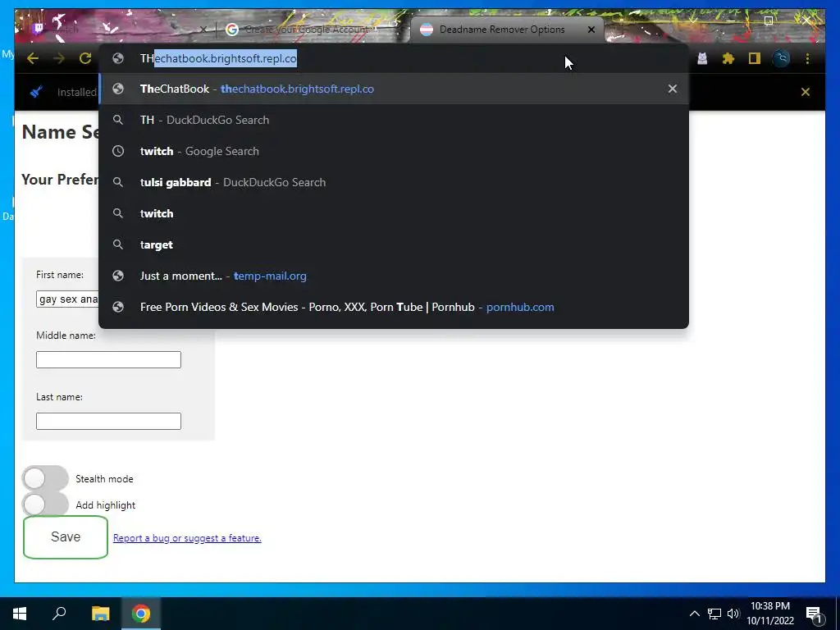Reload the current page
840x630 pixels.
(85, 58)
